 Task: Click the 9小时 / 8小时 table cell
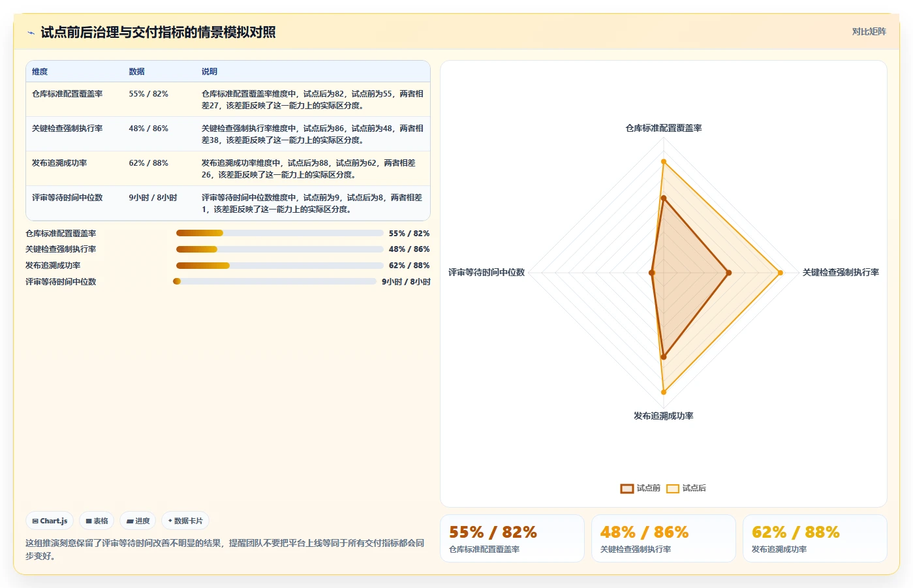pos(153,198)
